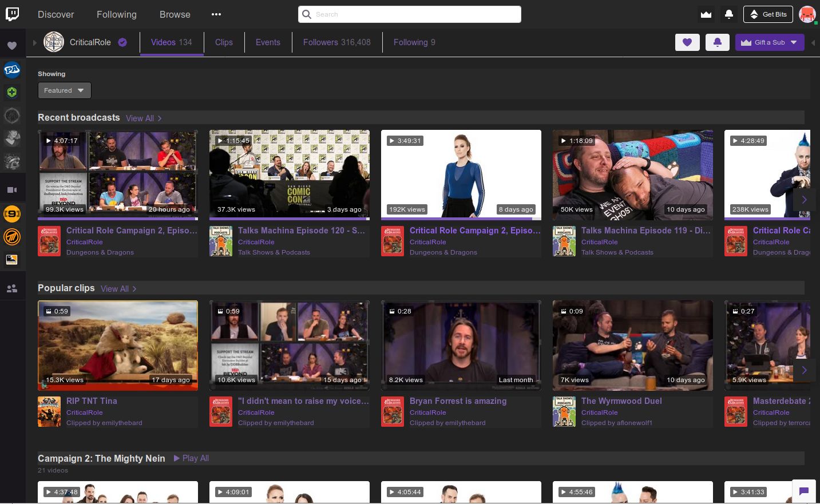Image resolution: width=820 pixels, height=504 pixels.
Task: Open the notifications bell in top bar
Action: tap(729, 14)
